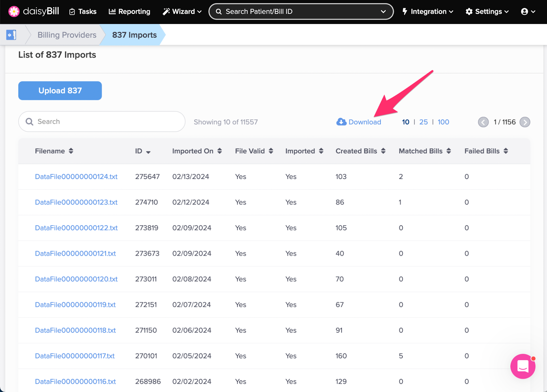This screenshot has height=392, width=547.
Task: Click Created Bills value 105
Action: click(341, 228)
